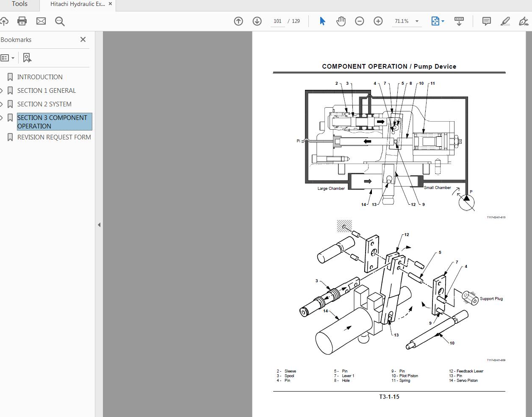Viewport: 532px width, 417px height.
Task: Click the page number input field
Action: (x=277, y=21)
